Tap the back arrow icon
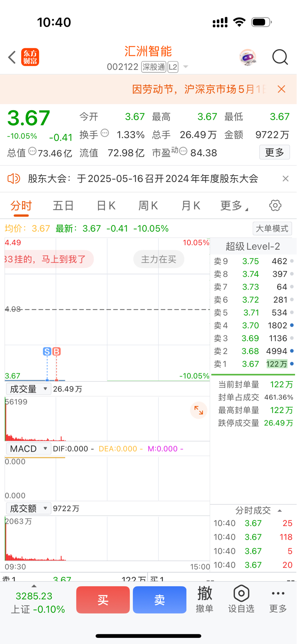Image resolution: width=297 pixels, height=644 pixels. click(x=12, y=57)
